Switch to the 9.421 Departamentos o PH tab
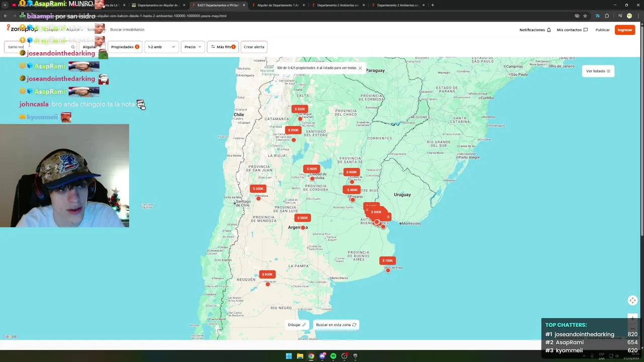644x362 pixels. 217,5
